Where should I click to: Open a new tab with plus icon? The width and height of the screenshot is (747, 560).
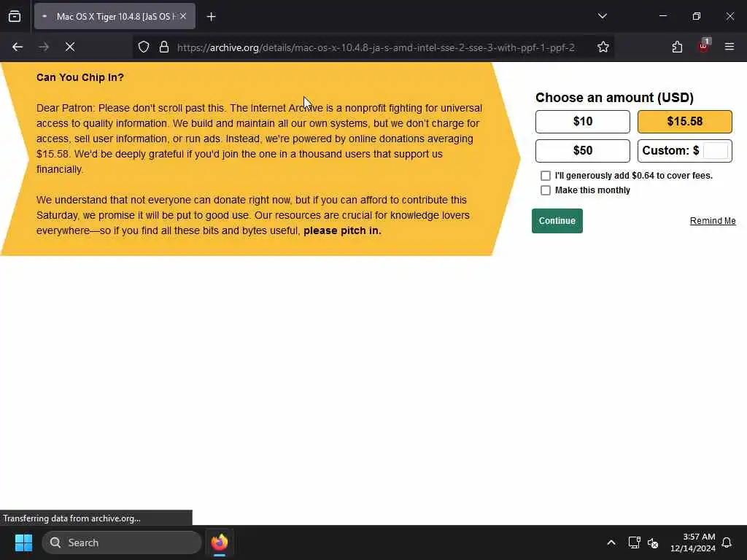pyautogui.click(x=211, y=17)
